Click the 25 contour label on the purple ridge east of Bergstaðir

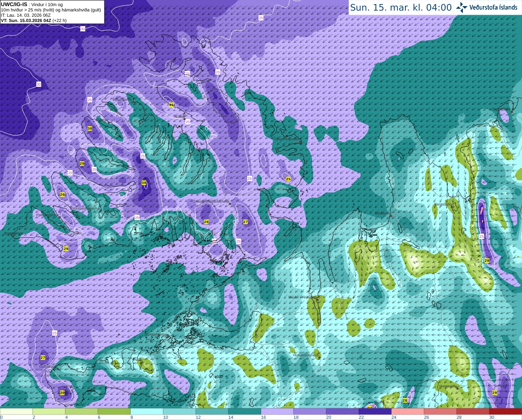[x=482, y=237]
